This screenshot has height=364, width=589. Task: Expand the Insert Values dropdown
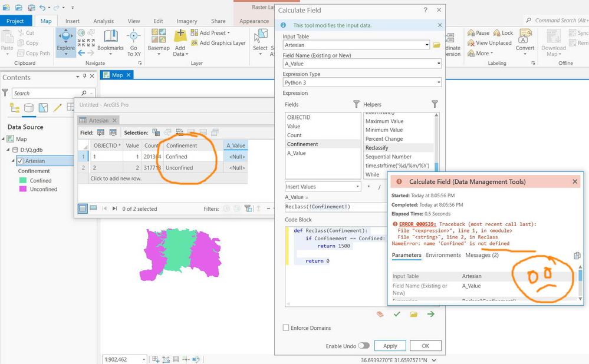(x=323, y=187)
